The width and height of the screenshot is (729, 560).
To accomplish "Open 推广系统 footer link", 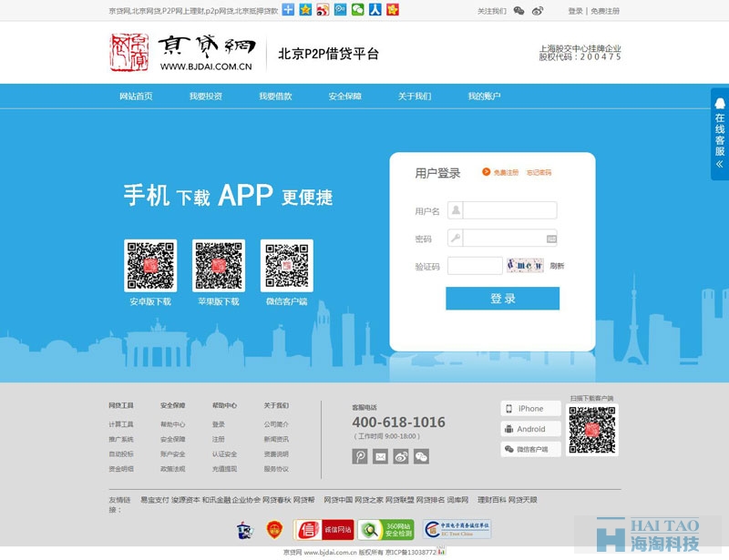I will point(121,439).
